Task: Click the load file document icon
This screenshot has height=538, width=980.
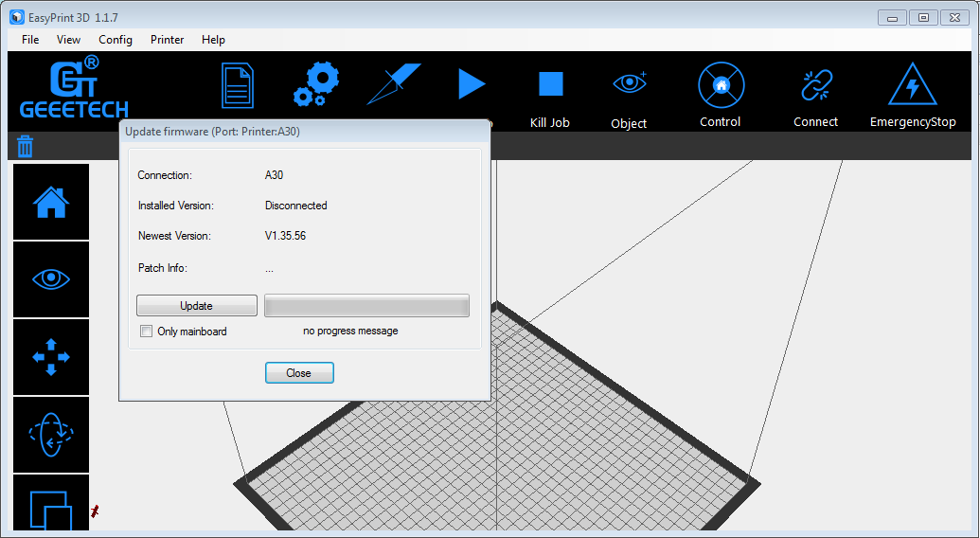Action: coord(238,85)
